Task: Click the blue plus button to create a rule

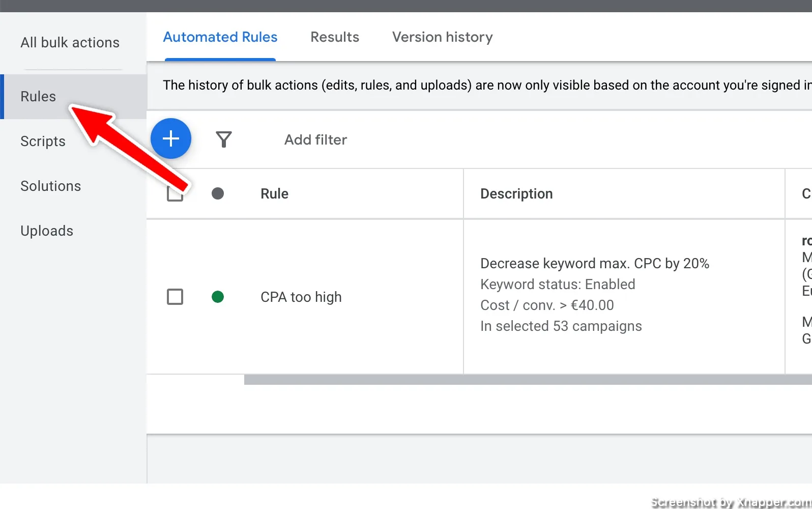Action: 171,138
